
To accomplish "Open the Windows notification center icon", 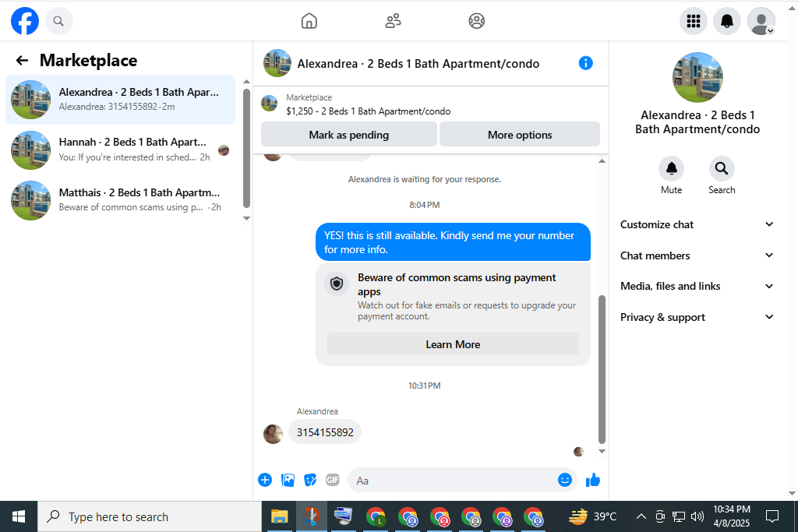I will click(x=772, y=516).
